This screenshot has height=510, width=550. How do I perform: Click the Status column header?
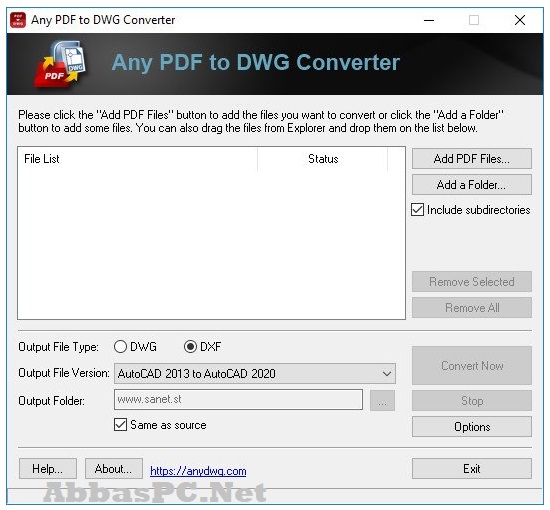323,159
